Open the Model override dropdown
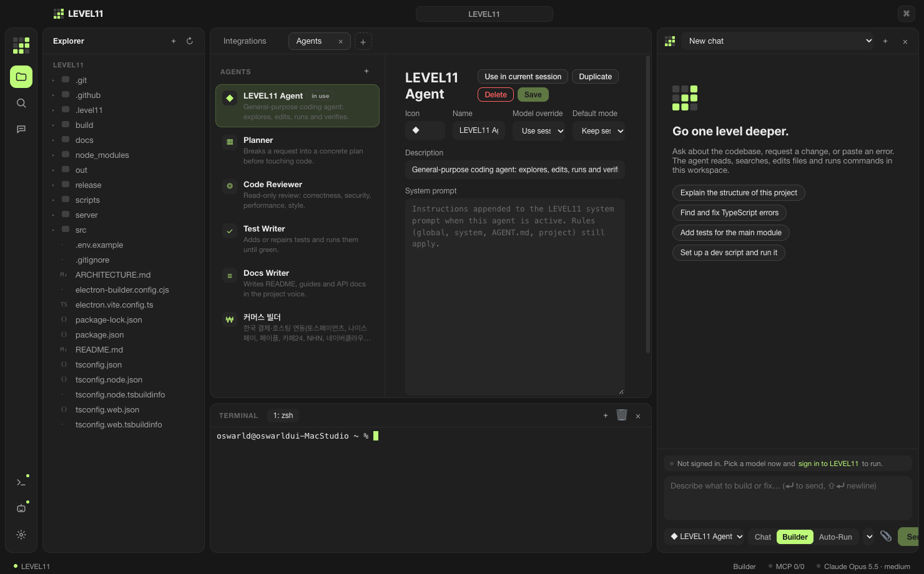 point(539,131)
